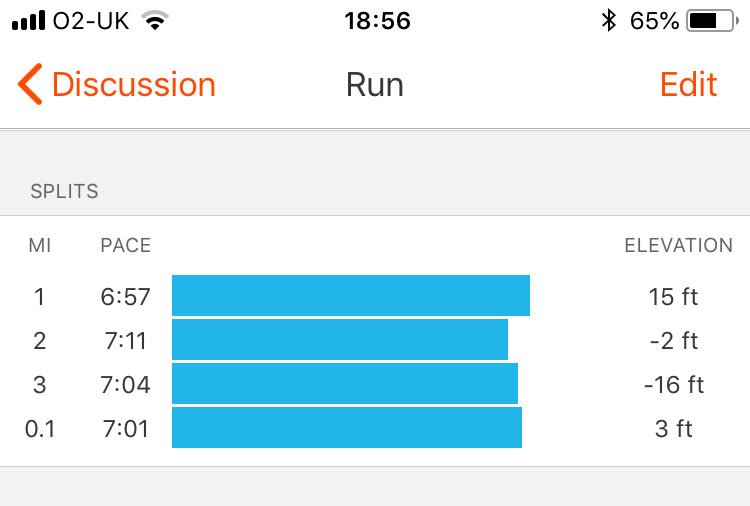This screenshot has height=506, width=750.
Task: Tap the SPLITS section header
Action: (x=64, y=191)
